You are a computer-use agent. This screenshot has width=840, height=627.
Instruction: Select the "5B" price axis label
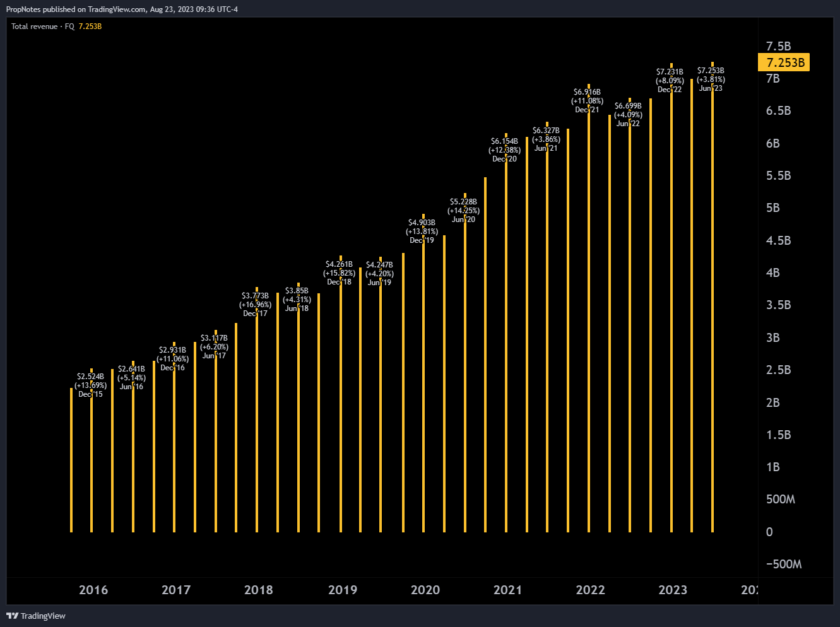(773, 208)
